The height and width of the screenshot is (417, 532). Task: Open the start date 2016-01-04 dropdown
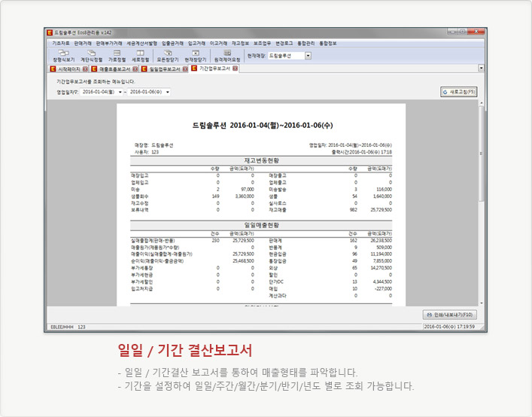pyautogui.click(x=120, y=93)
